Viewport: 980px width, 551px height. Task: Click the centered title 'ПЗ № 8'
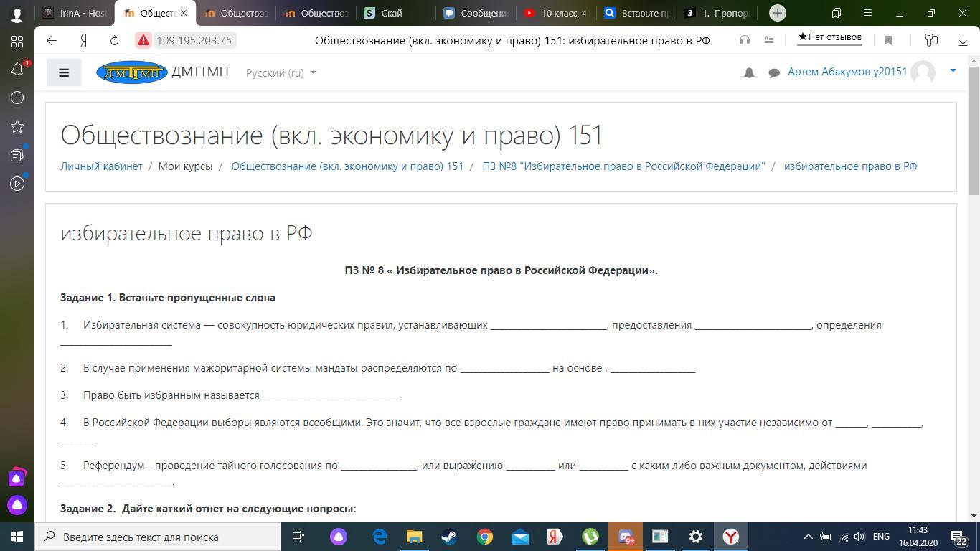(501, 270)
